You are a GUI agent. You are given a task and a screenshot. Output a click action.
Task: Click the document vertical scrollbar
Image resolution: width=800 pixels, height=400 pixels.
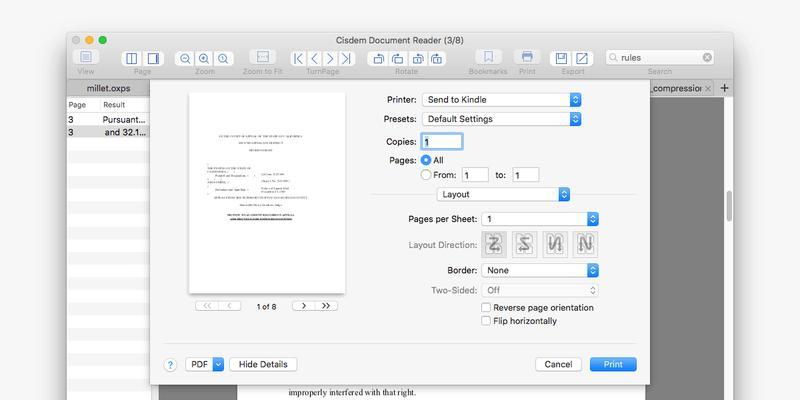729,206
